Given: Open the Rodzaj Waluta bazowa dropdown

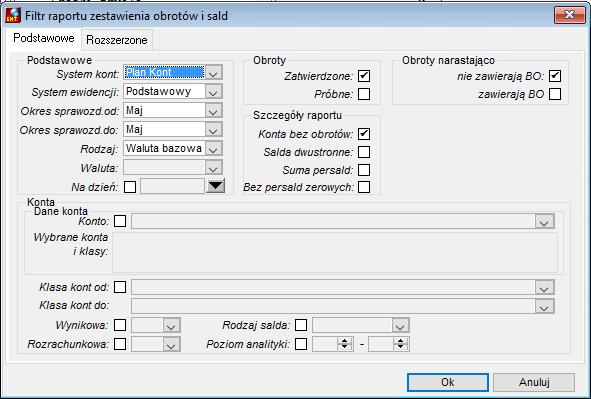Looking at the screenshot, I should tap(213, 148).
